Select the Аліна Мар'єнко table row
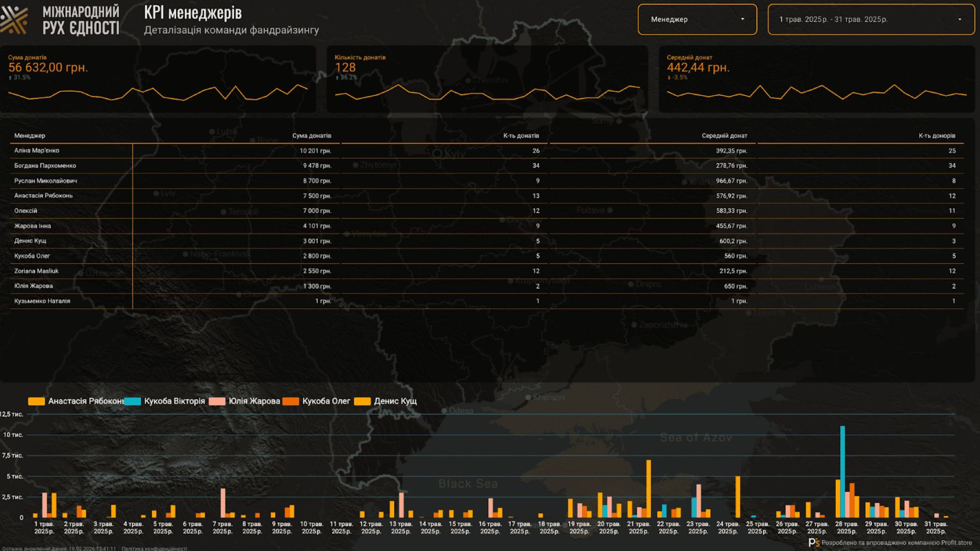Image resolution: width=980 pixels, height=551 pixels. click(x=37, y=151)
